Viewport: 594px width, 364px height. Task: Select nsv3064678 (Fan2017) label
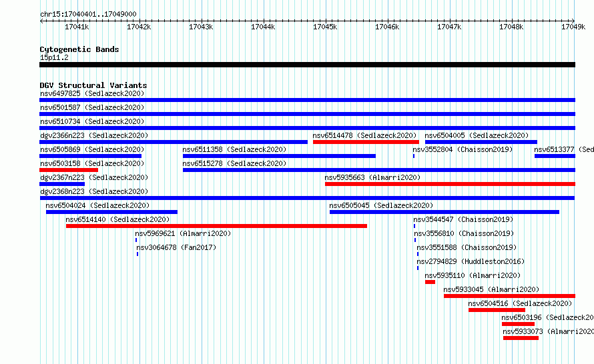coord(176,247)
